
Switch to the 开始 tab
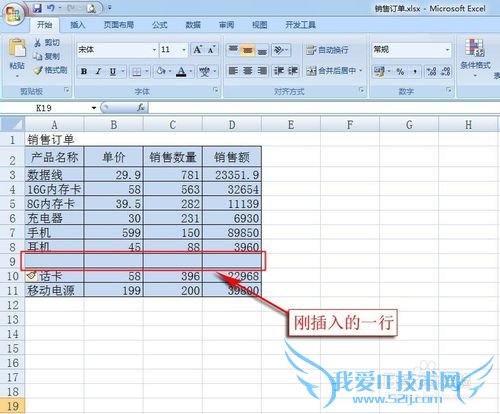click(x=44, y=25)
